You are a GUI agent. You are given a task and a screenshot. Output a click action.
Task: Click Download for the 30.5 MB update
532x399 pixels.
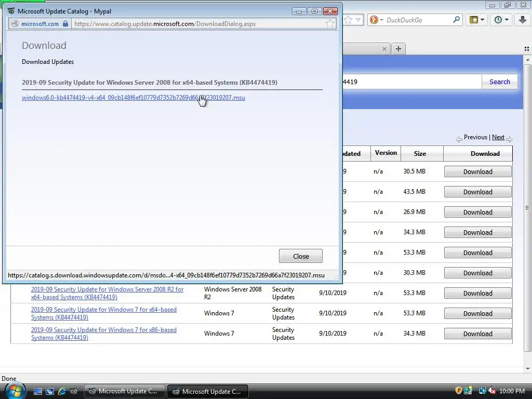tap(478, 171)
